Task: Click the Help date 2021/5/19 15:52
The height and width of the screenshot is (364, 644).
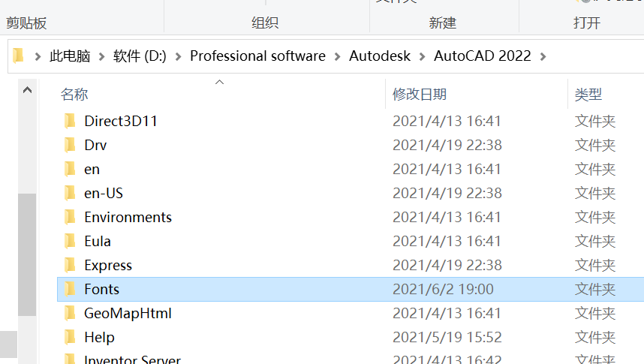Action: [447, 337]
